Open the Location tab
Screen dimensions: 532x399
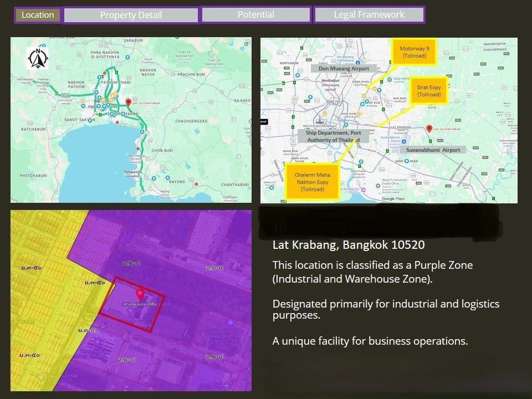(38, 15)
